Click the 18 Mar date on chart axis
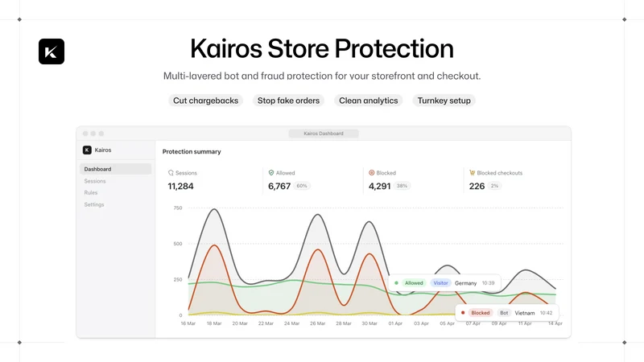 214,323
